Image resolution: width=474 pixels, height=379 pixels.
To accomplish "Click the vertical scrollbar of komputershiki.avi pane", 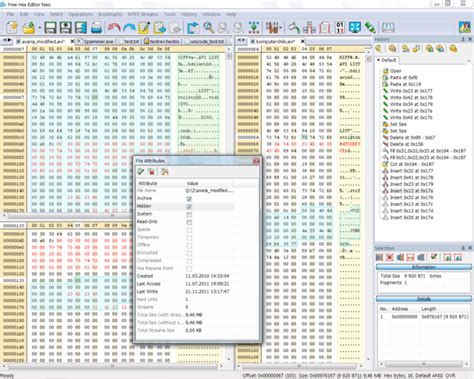I will pos(368,207).
